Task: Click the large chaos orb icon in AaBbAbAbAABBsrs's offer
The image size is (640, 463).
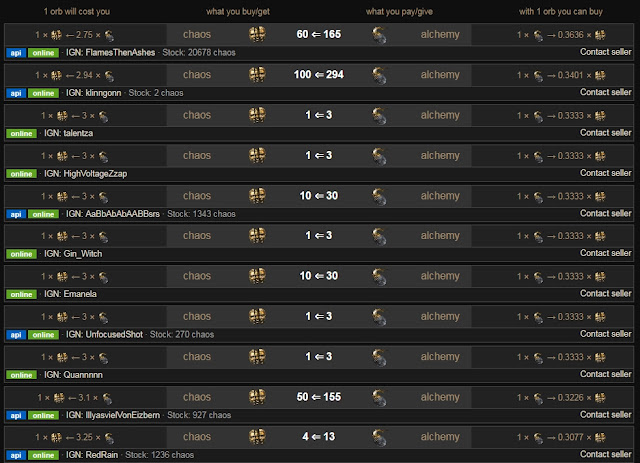Action: point(257,197)
